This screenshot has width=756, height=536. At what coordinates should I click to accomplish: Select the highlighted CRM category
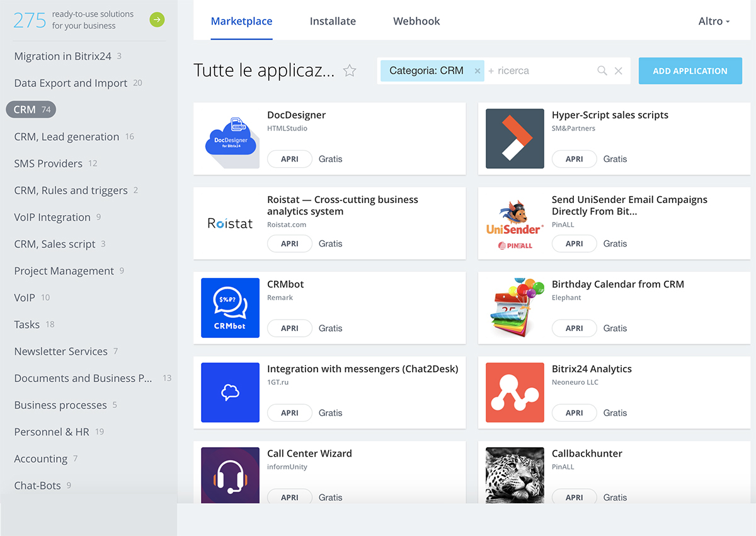click(31, 110)
